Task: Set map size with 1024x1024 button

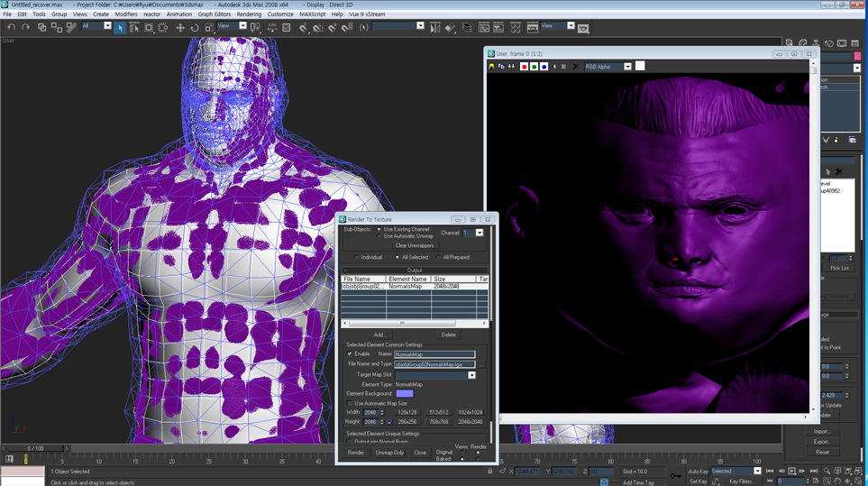Action: 470,412
